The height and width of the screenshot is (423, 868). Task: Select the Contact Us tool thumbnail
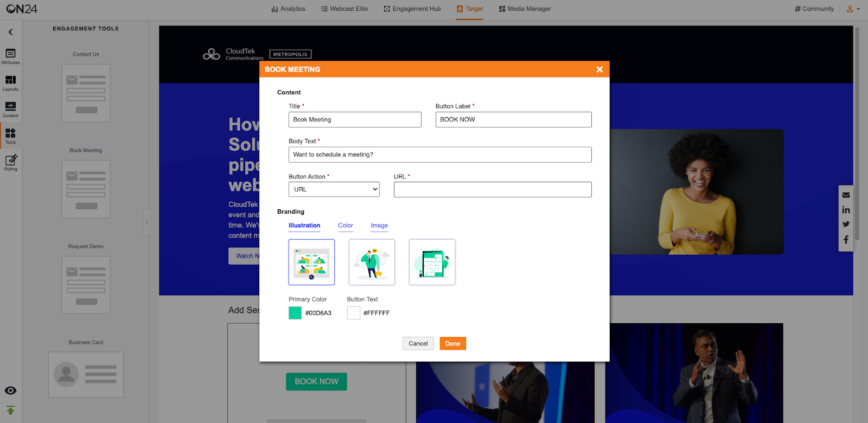(86, 93)
